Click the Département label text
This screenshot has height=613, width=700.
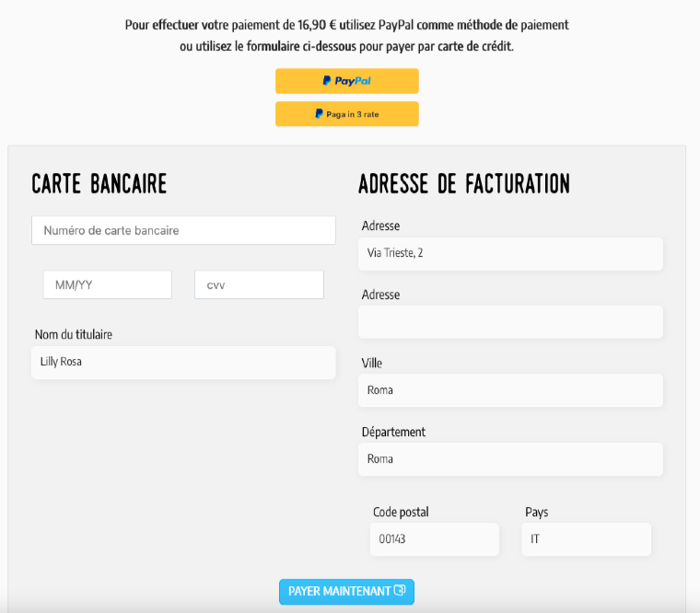click(393, 432)
